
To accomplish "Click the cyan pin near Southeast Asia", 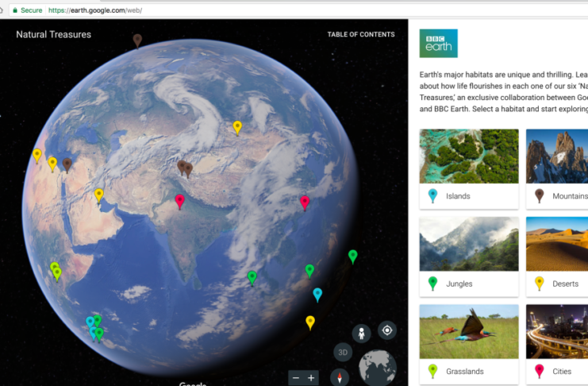I will tap(317, 294).
